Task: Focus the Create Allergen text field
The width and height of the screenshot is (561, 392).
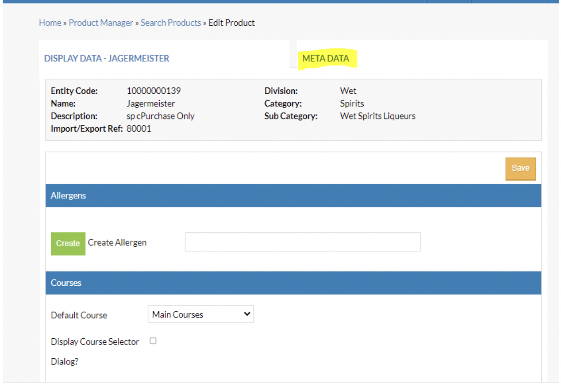Action: point(302,242)
